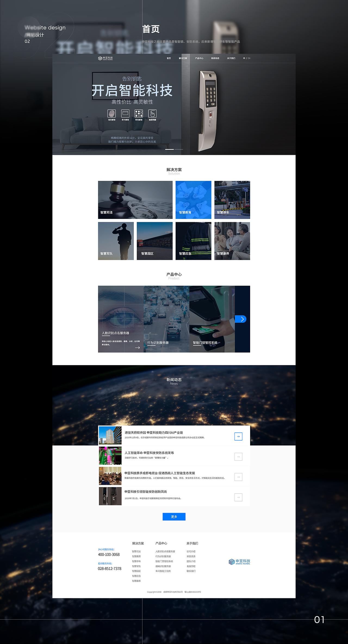The height and width of the screenshot is (644, 348).
Task: Click the arrow for the 智能安防创新风尚 news item
Action: pyautogui.click(x=238, y=497)
